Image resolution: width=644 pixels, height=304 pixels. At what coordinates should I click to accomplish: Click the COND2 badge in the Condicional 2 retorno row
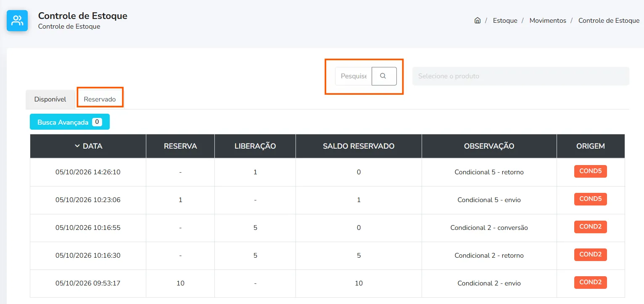591,255
